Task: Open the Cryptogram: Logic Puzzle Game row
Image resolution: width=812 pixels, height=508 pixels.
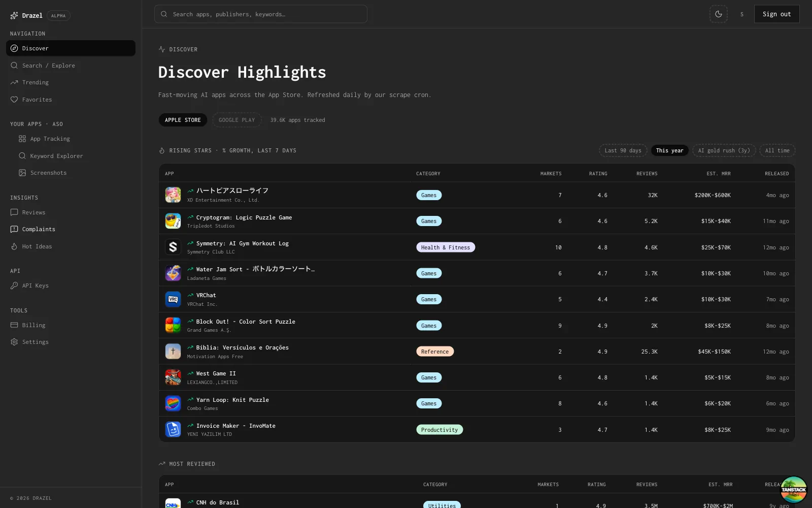Action: 477,221
